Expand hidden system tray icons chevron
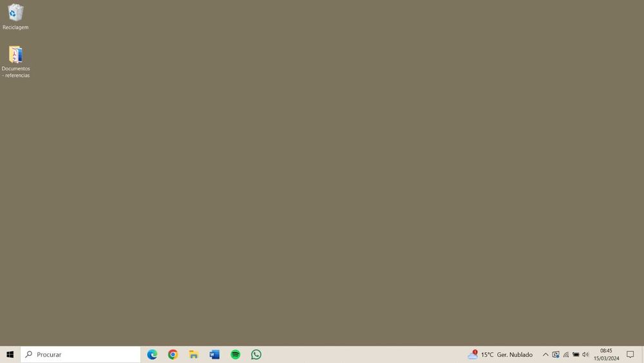The image size is (644, 363). 545,355
